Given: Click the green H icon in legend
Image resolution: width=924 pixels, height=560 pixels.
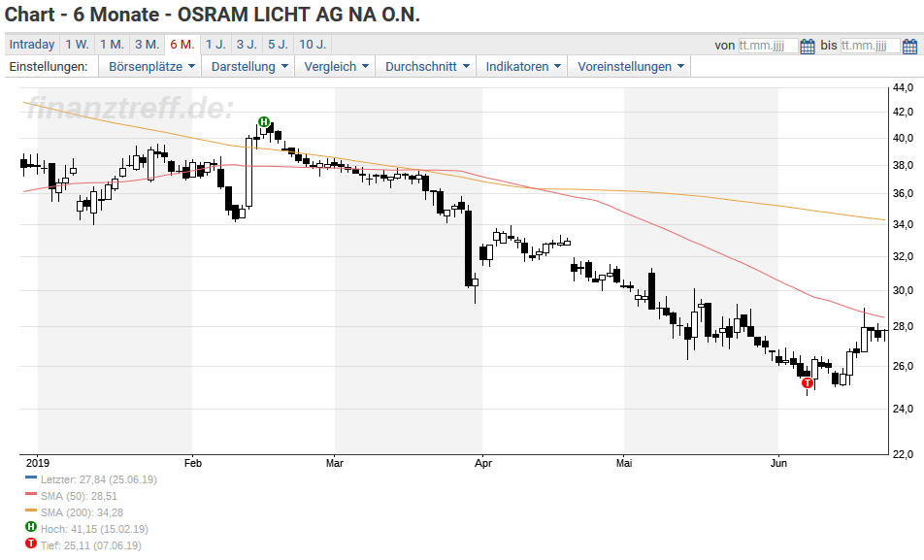Looking at the screenshot, I should [x=31, y=527].
